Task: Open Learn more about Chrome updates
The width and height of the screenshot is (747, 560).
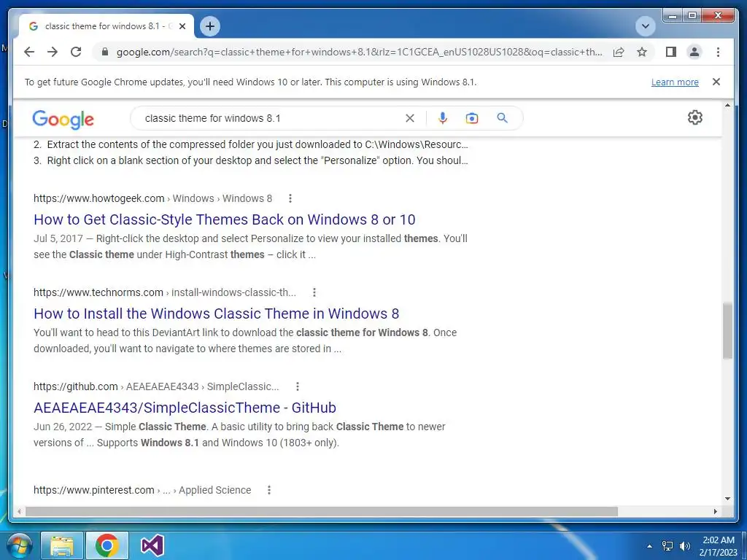Action: point(675,82)
